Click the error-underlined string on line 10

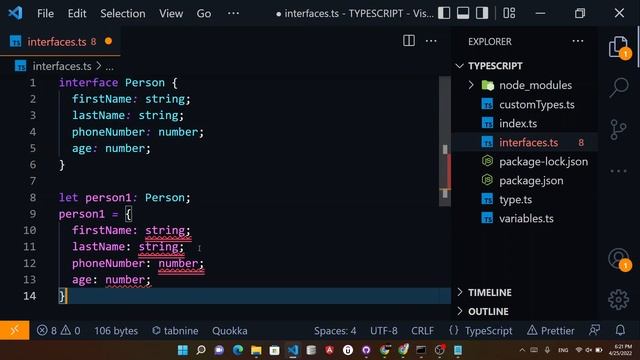click(x=165, y=230)
